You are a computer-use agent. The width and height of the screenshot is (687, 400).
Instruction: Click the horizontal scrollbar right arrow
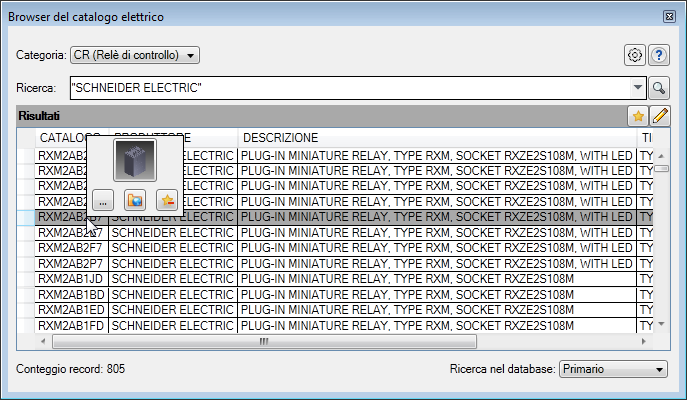click(643, 341)
